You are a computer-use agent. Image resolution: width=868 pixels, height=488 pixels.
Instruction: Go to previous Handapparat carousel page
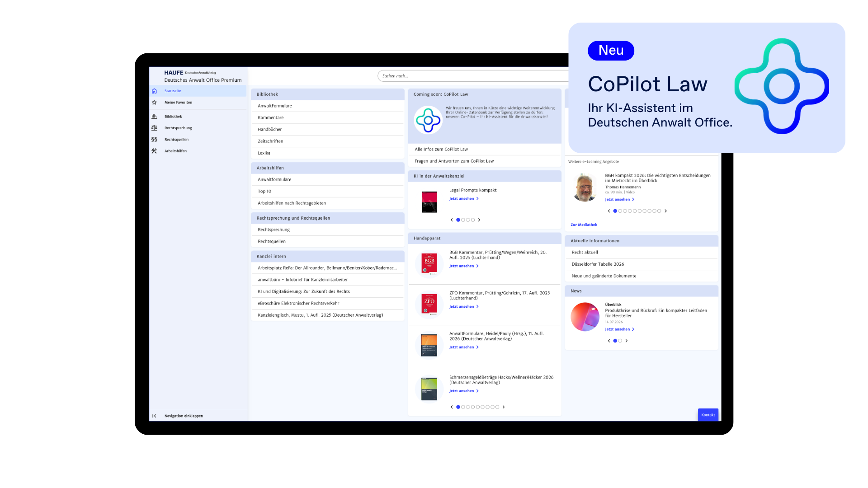pos(452,407)
